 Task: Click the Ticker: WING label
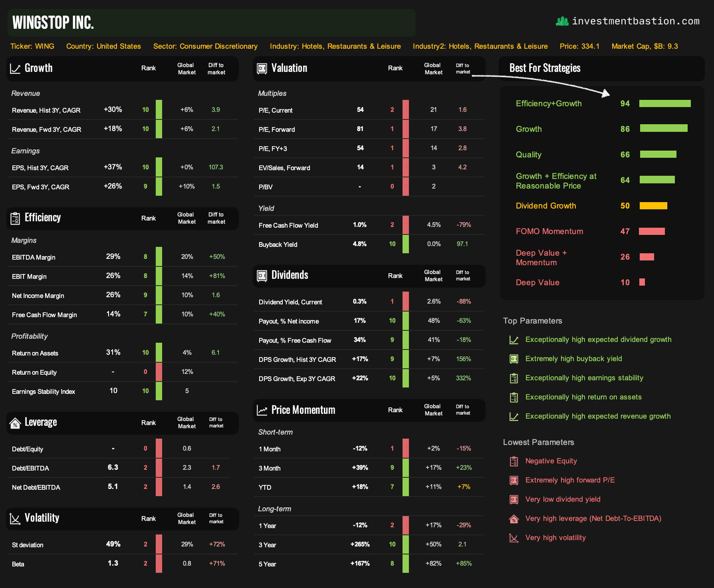(x=32, y=46)
